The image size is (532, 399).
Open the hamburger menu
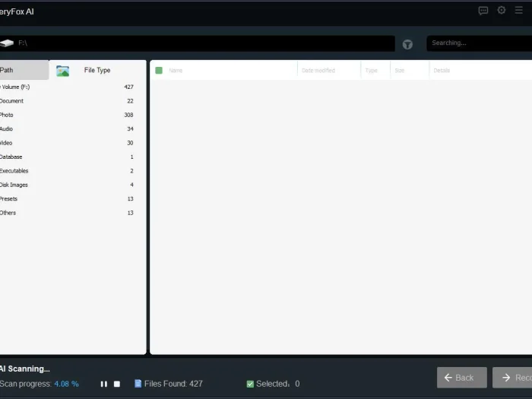(x=519, y=11)
